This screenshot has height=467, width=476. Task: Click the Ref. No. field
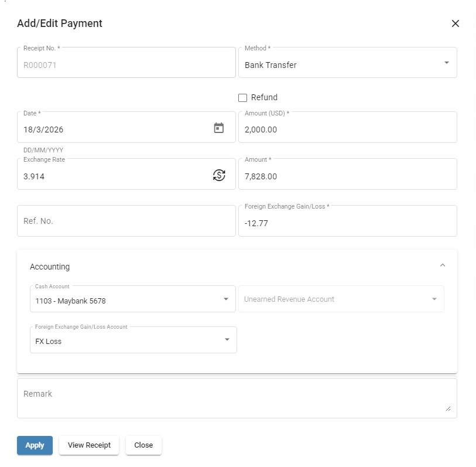pos(126,221)
